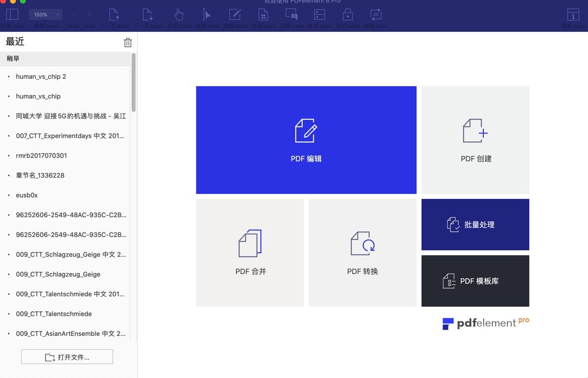Image resolution: width=588 pixels, height=378 pixels.
Task: Open recent file 007_CTT_Experimentdays 中文
Action: pos(65,136)
